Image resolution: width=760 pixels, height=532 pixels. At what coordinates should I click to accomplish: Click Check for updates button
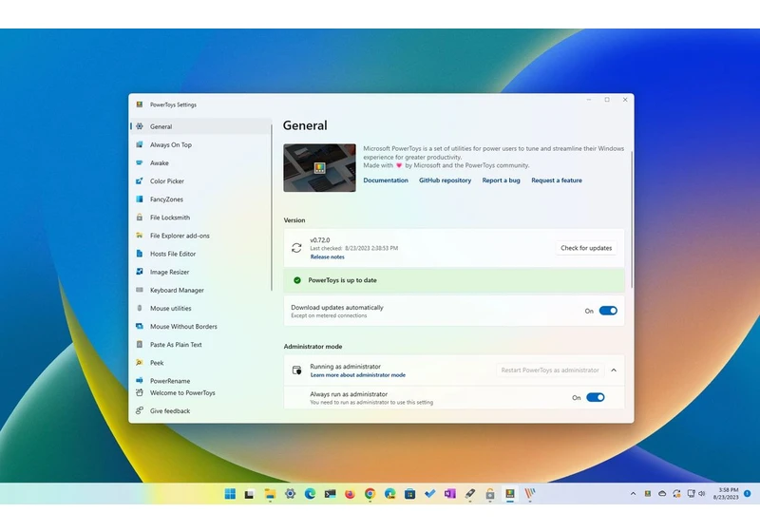pyautogui.click(x=586, y=248)
